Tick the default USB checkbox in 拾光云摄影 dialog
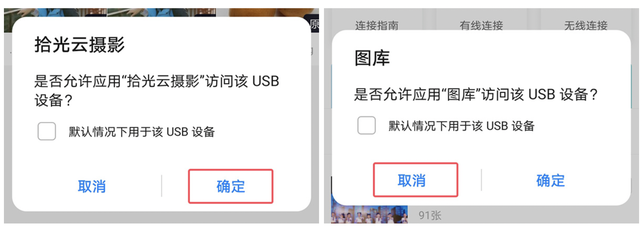Viewport: 644px width, 232px height. [x=47, y=131]
